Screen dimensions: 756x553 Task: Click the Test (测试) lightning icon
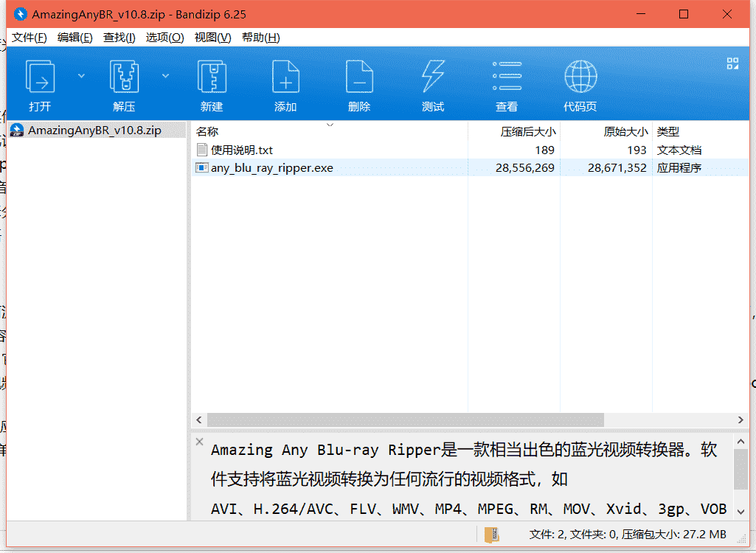click(433, 77)
